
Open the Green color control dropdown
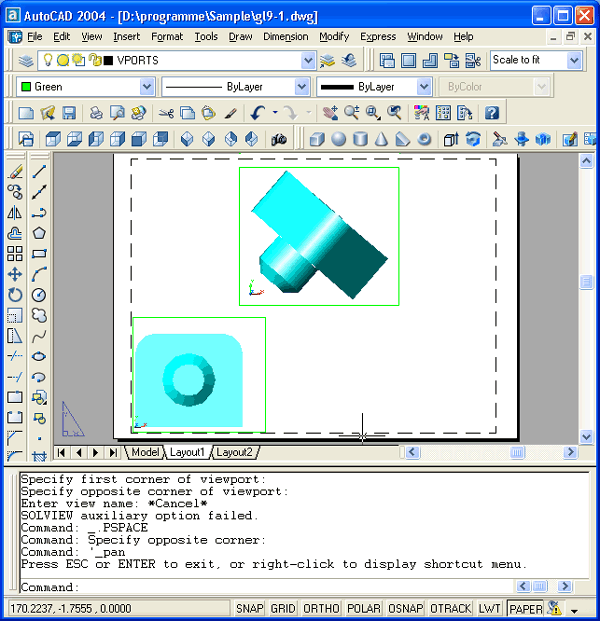147,87
